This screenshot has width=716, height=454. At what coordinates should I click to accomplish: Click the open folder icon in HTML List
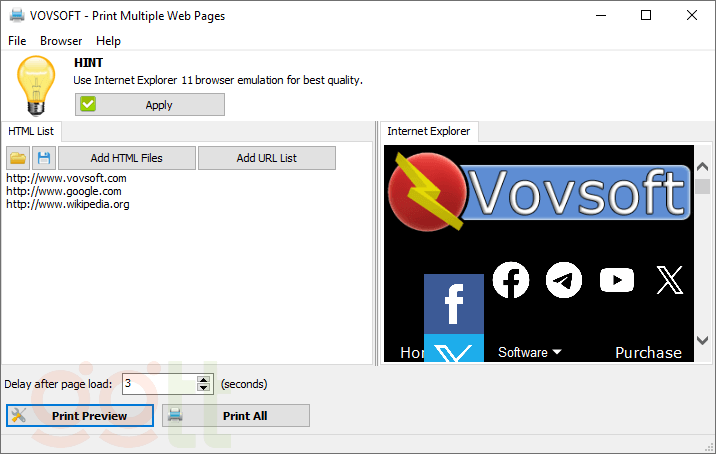tap(18, 158)
